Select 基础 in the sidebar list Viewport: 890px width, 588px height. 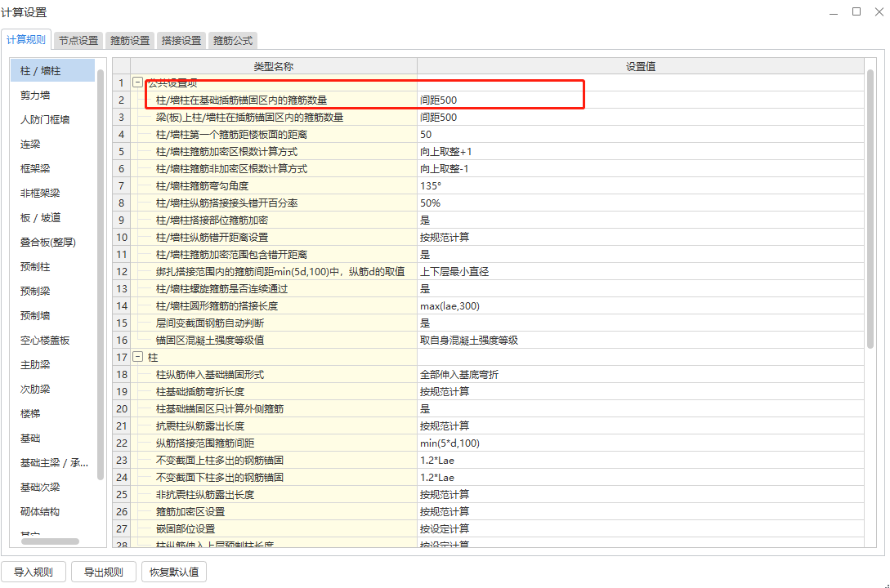pos(53,438)
